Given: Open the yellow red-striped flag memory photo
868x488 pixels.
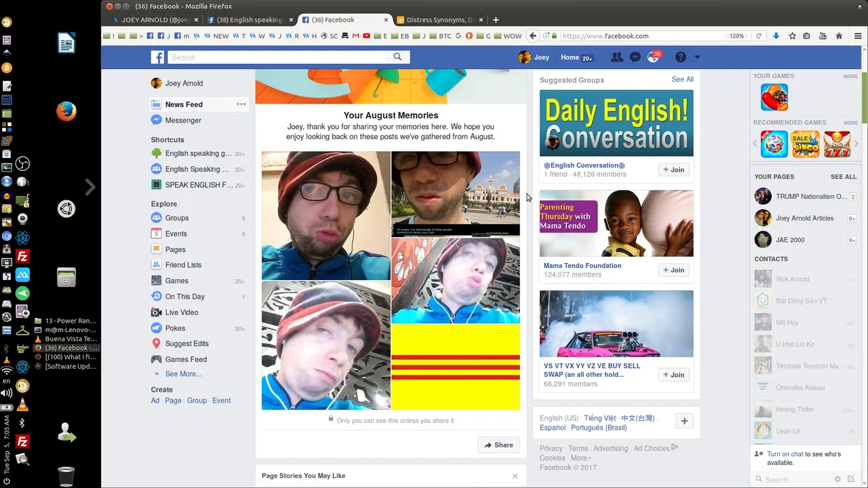Looking at the screenshot, I should coord(456,367).
